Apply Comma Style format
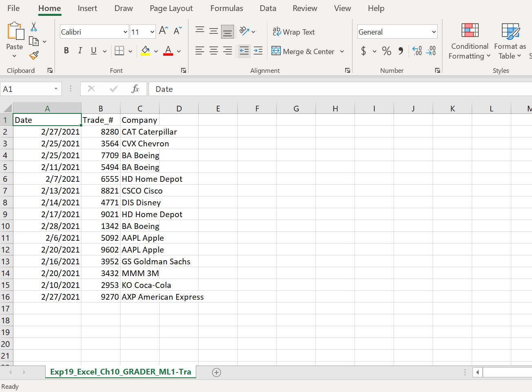 tap(401, 51)
